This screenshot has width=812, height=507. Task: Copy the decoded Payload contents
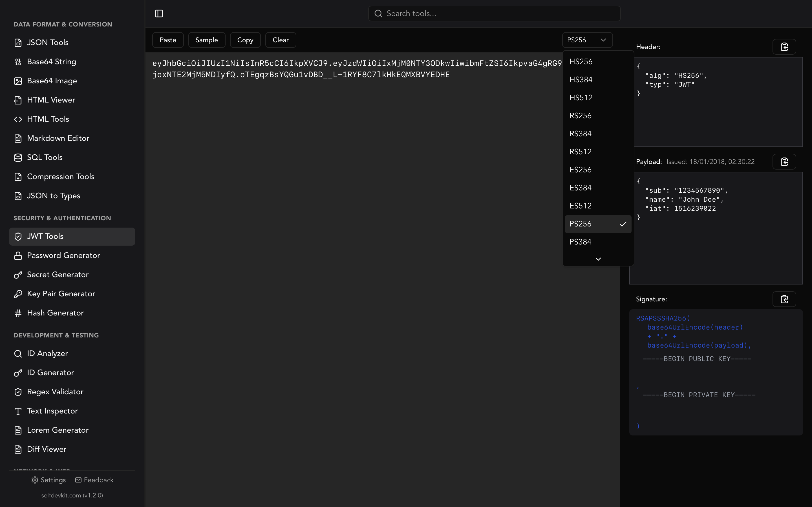click(784, 161)
